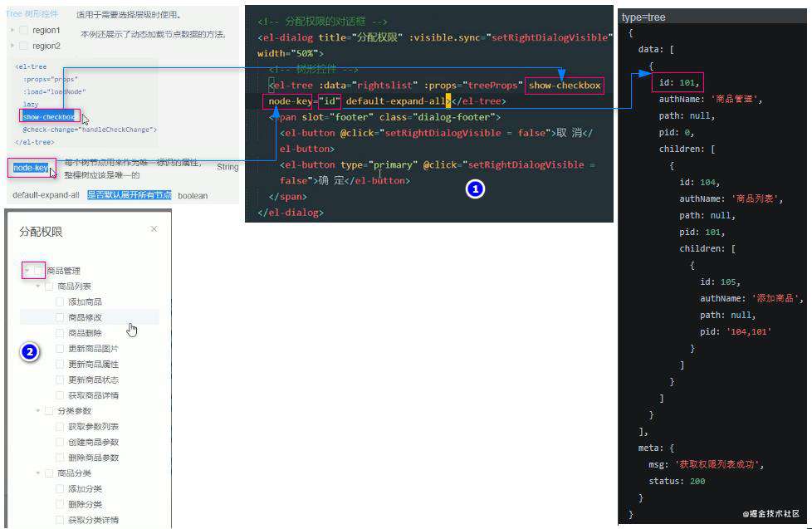Click the closing </el-dialog> tag

point(291,213)
